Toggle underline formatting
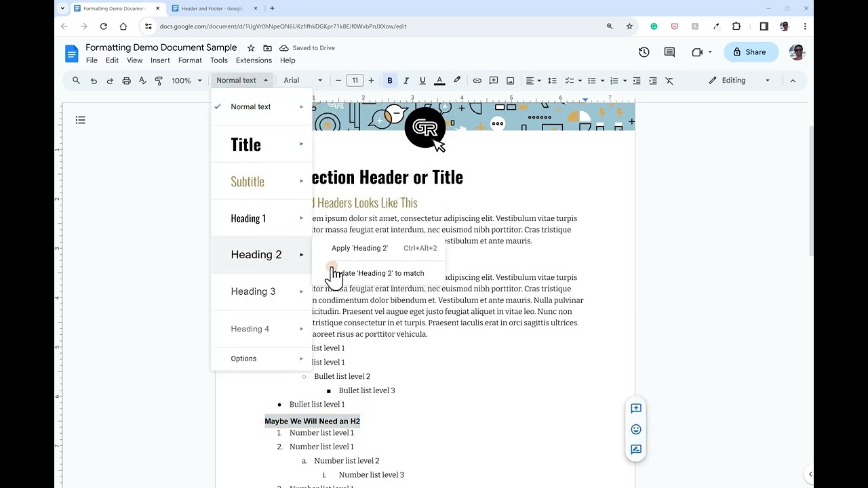 pyautogui.click(x=422, y=81)
